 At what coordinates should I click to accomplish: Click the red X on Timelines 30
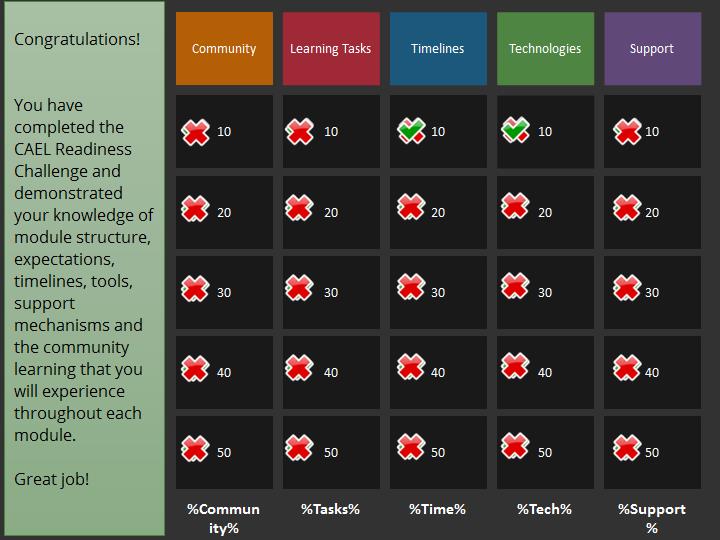point(411,287)
